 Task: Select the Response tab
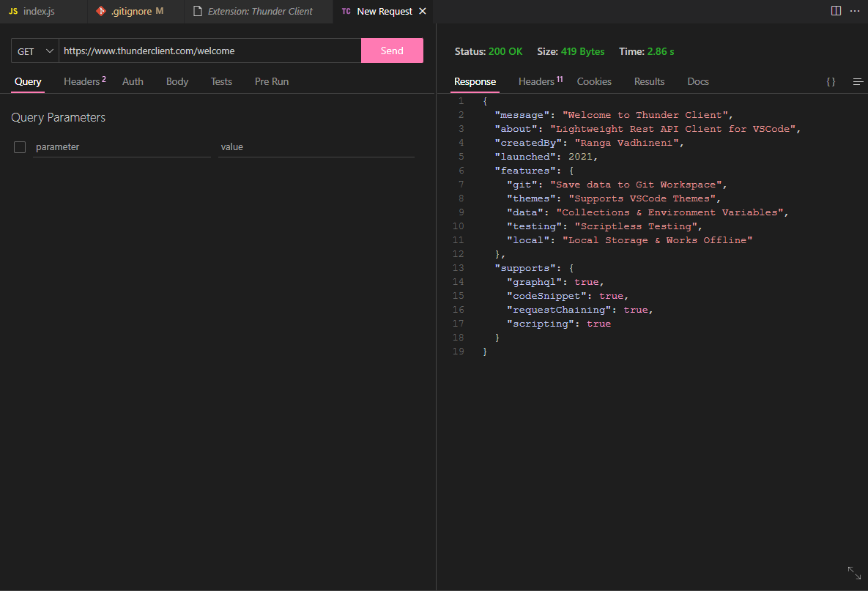(475, 81)
